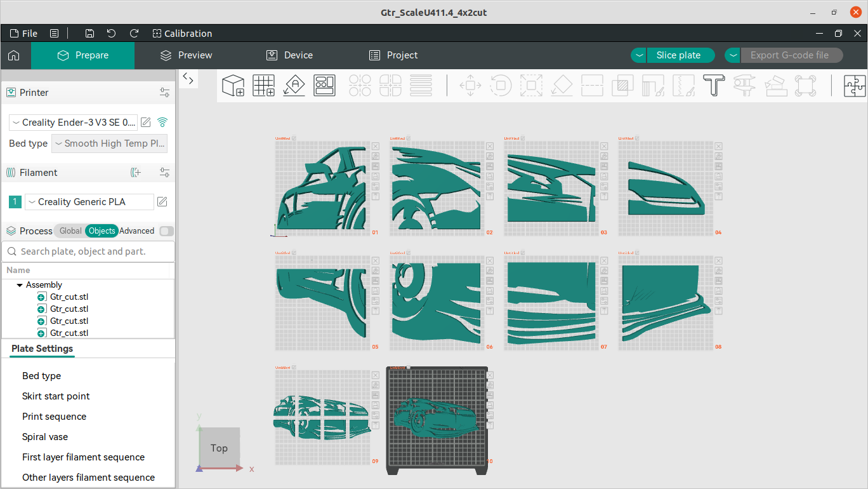Click the add filament icon
The width and height of the screenshot is (868, 489).
pos(136,173)
